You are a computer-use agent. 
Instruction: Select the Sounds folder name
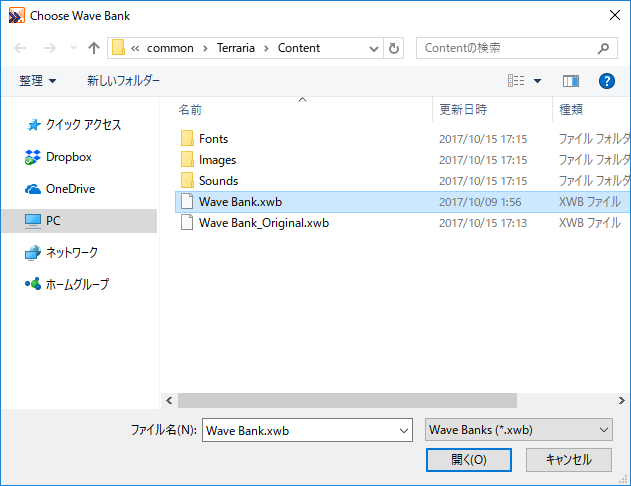[x=219, y=181]
